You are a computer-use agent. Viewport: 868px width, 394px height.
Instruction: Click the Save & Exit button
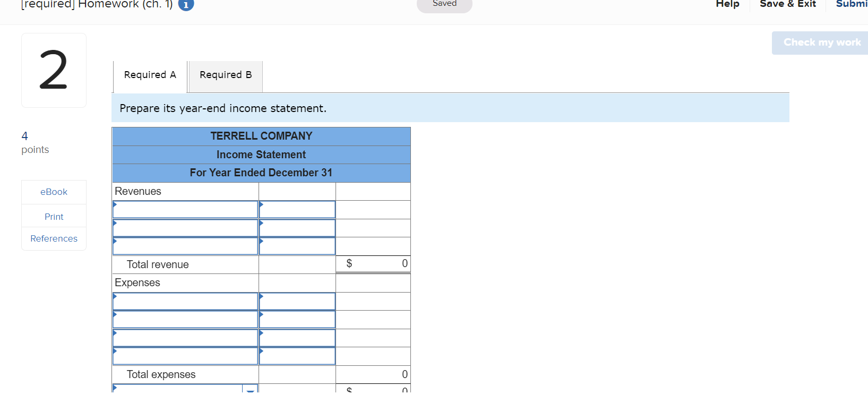coord(788,4)
